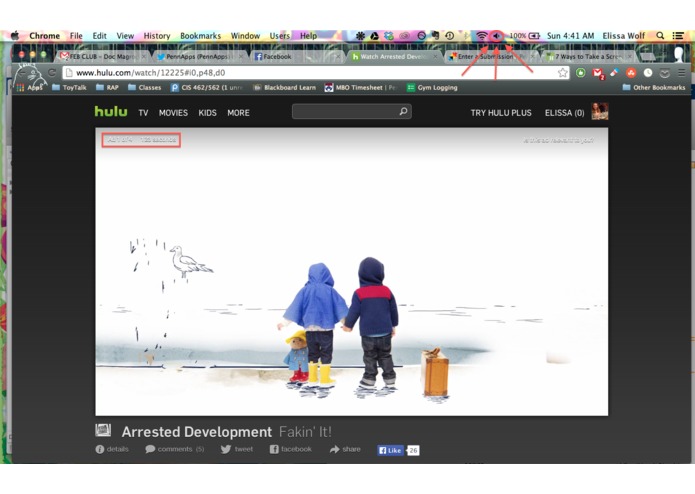
Task: Click the search magnifier in Hulu search box
Action: tap(403, 112)
